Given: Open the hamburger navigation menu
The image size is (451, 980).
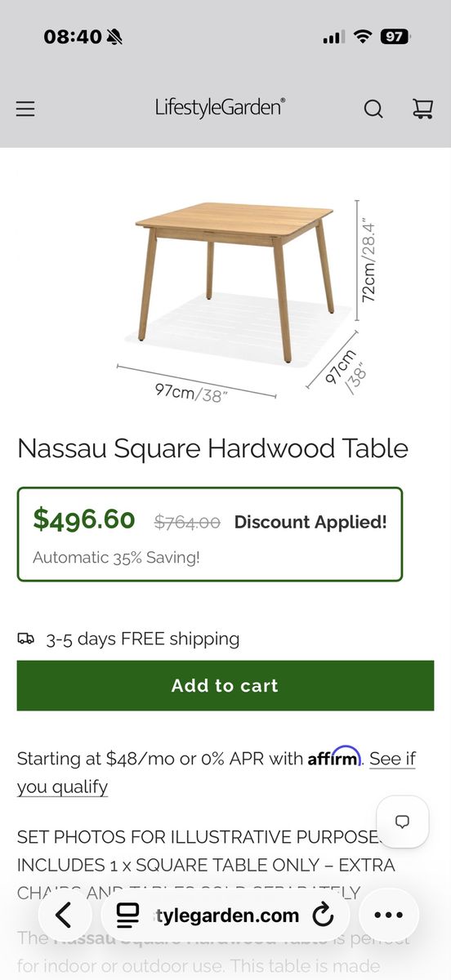Looking at the screenshot, I should pos(25,109).
